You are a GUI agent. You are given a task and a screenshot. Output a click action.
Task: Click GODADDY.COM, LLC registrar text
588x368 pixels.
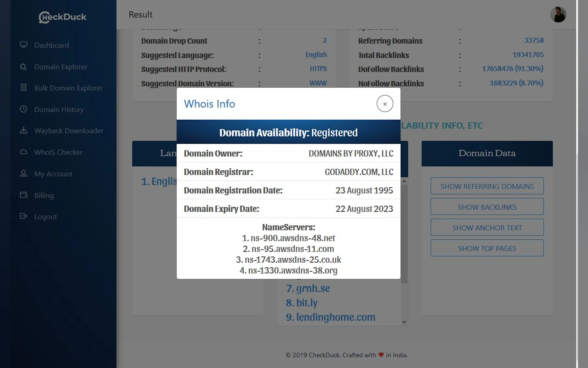tap(359, 172)
